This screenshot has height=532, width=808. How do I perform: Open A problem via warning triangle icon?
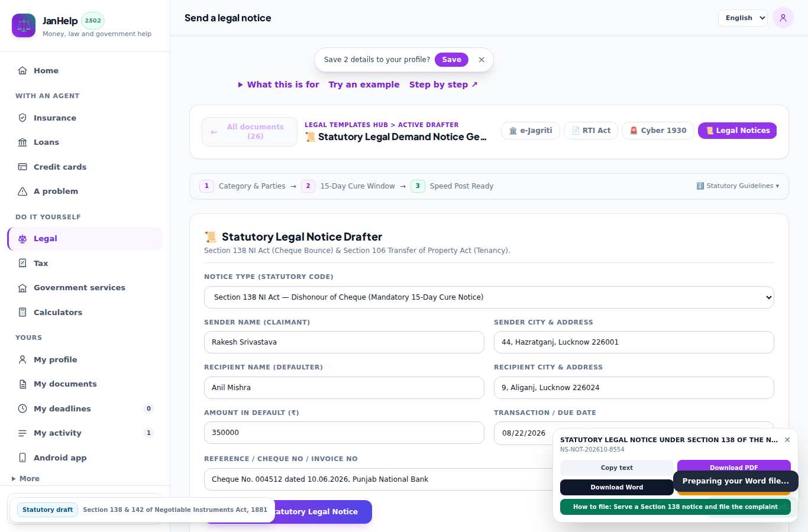(x=22, y=191)
